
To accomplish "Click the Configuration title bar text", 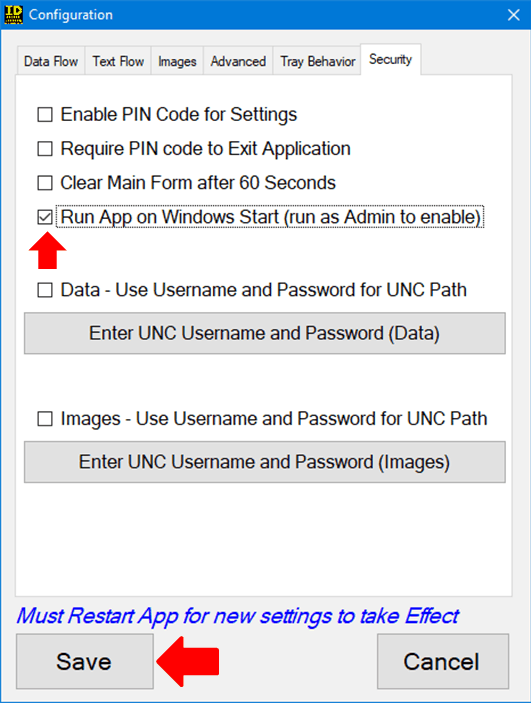I will coord(71,15).
